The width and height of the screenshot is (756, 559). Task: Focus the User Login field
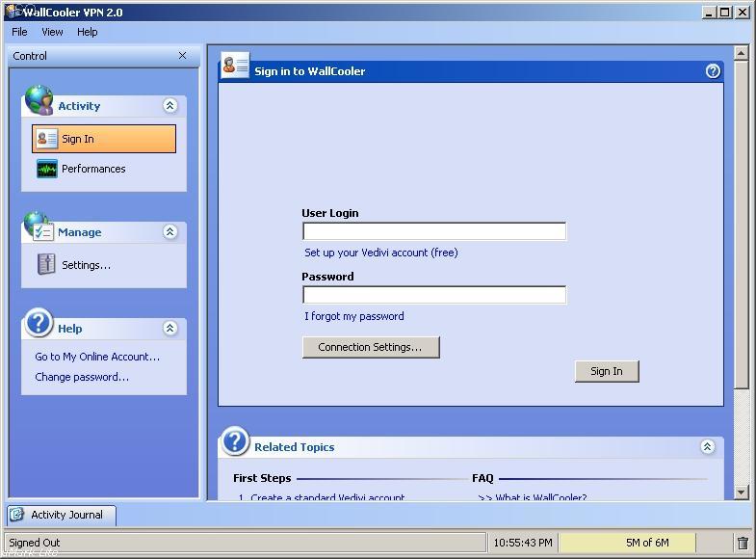click(434, 231)
